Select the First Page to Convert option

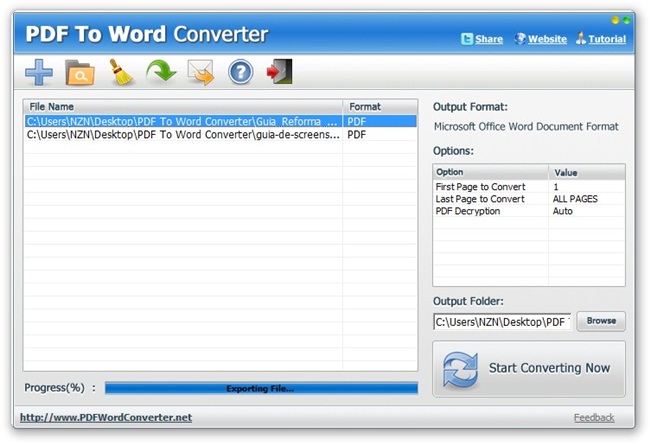pyautogui.click(x=480, y=187)
